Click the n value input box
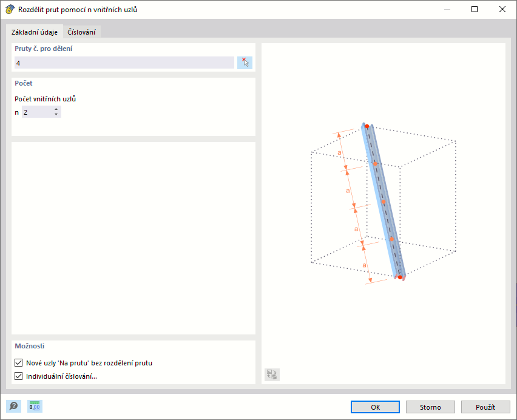 pos(37,112)
